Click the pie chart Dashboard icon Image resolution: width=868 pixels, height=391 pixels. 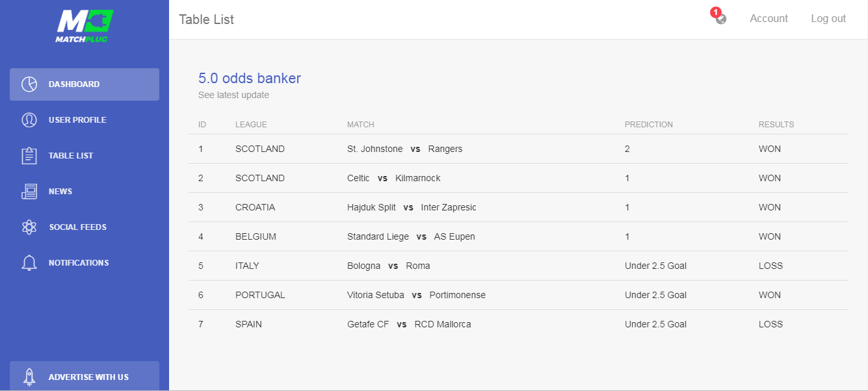tap(29, 84)
